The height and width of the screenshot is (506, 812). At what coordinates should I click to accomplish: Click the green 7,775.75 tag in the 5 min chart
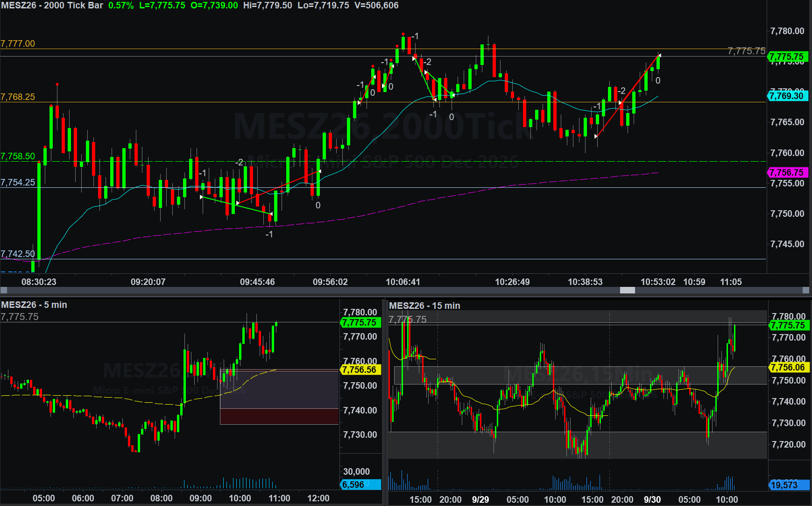360,322
